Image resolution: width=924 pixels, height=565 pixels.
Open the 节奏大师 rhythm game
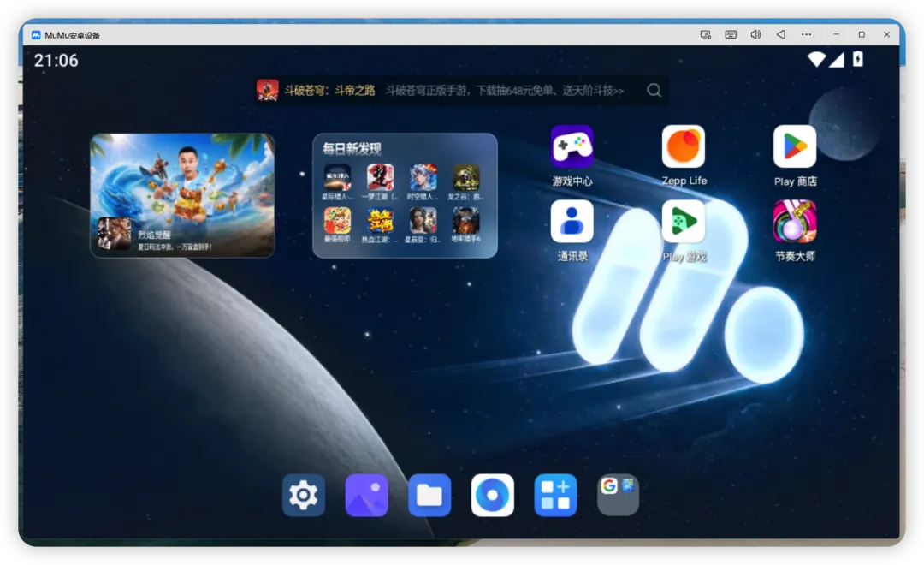pyautogui.click(x=794, y=222)
